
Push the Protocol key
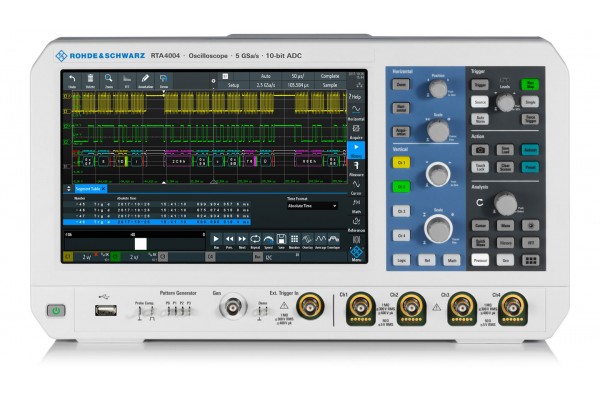(x=480, y=260)
